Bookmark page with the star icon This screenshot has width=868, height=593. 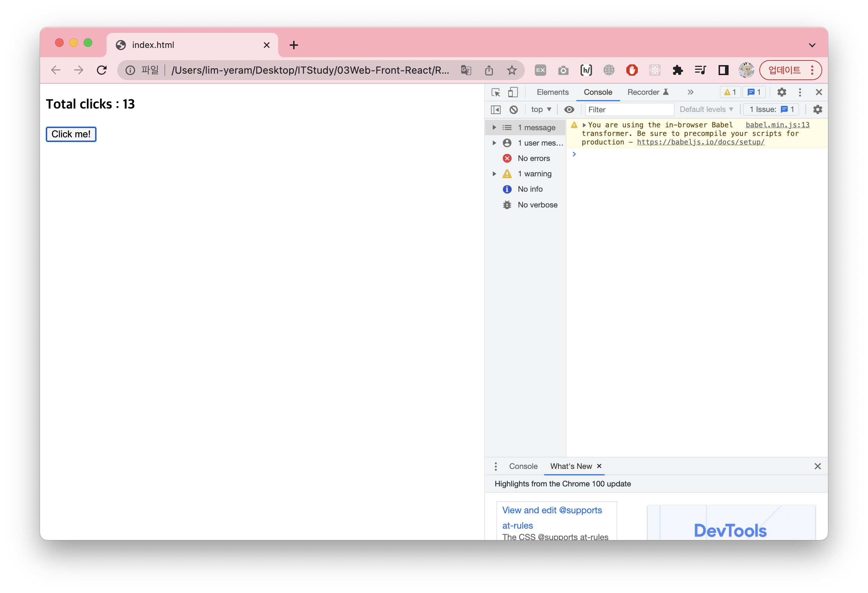512,70
